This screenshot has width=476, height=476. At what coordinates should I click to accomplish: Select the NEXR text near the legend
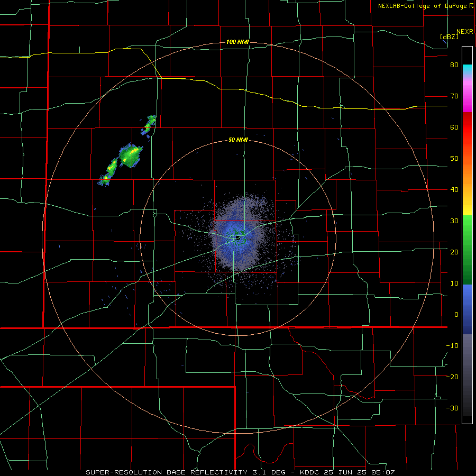pyautogui.click(x=465, y=32)
